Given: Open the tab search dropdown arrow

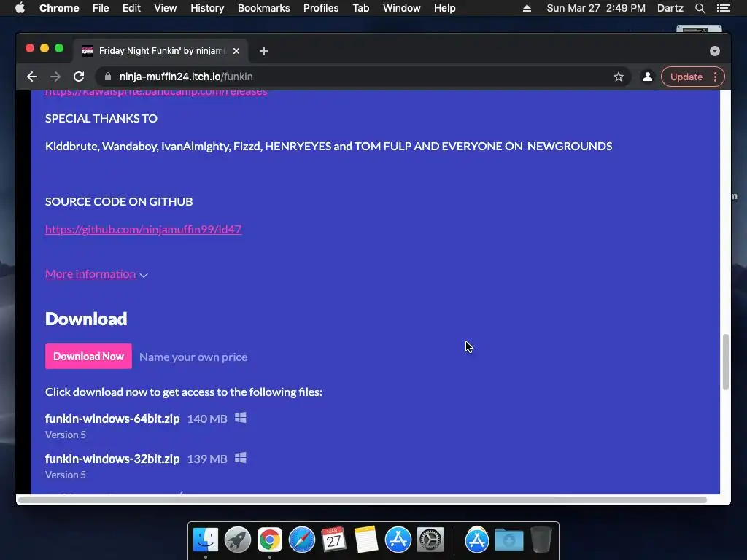Looking at the screenshot, I should coord(715,51).
